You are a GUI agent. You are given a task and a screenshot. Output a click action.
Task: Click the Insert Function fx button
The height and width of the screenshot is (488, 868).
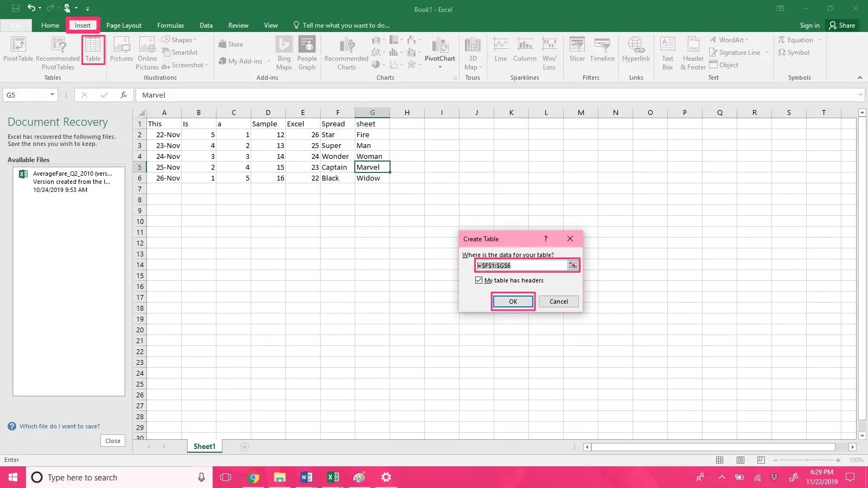124,95
